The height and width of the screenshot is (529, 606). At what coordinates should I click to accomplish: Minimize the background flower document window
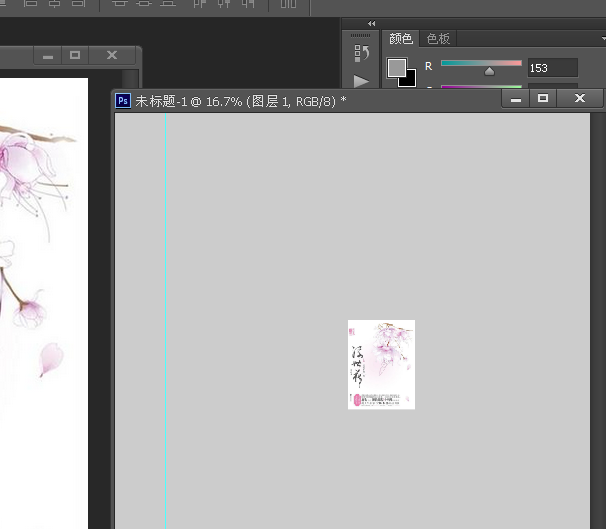pyautogui.click(x=48, y=56)
